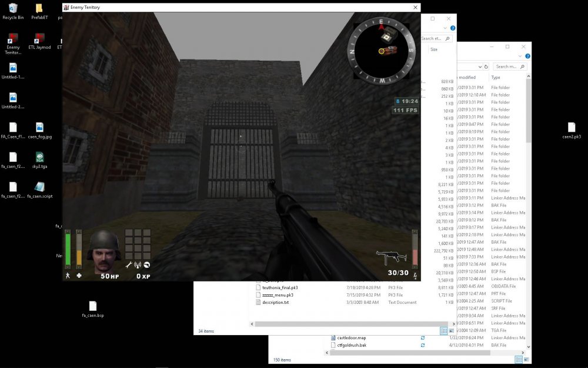Click the sync icon next to castledoor.map
Image resolution: width=588 pixels, height=368 pixels.
pos(422,337)
